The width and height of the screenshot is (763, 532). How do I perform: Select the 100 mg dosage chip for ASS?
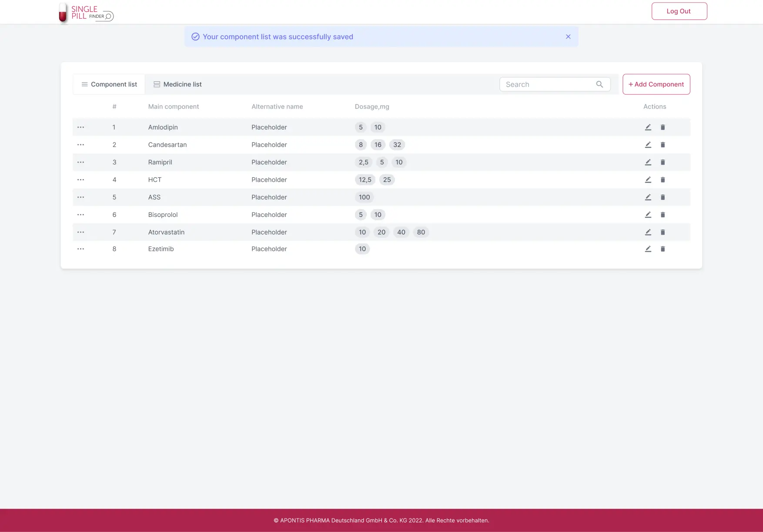364,197
